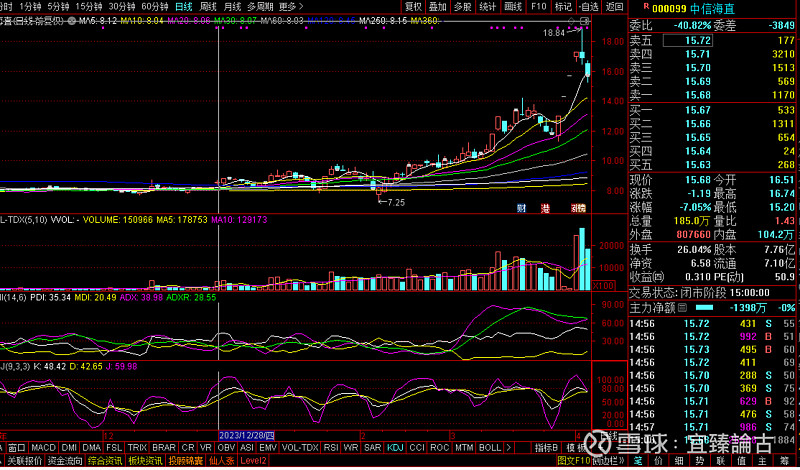Select the 窗口 indicator option

tap(17, 448)
